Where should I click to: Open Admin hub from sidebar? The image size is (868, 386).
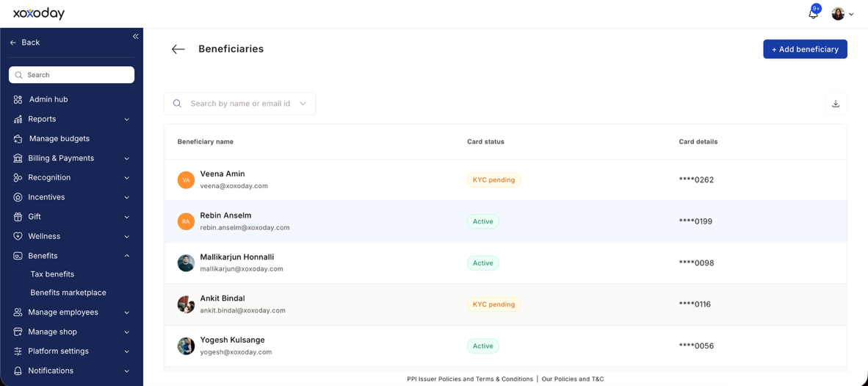[48, 100]
